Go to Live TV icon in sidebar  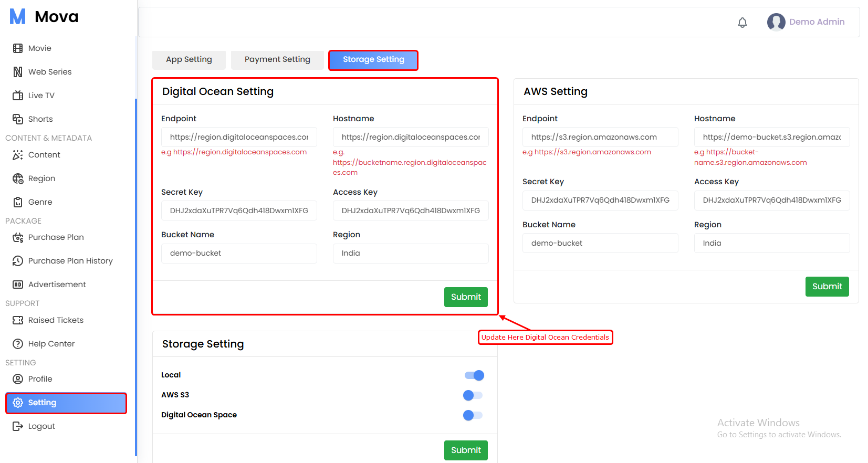(18, 96)
